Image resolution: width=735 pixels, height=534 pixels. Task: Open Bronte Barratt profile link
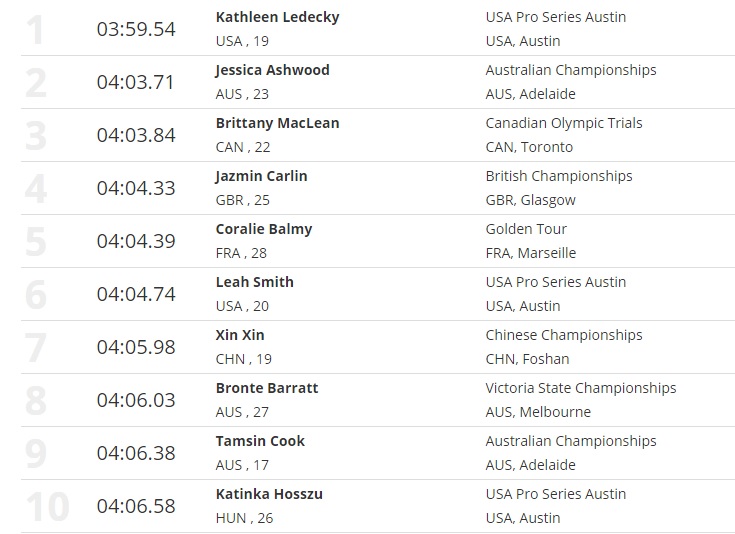point(267,388)
